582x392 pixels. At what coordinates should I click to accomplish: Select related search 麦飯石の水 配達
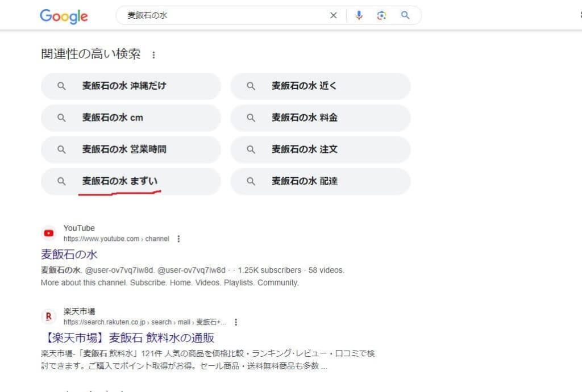[320, 182]
